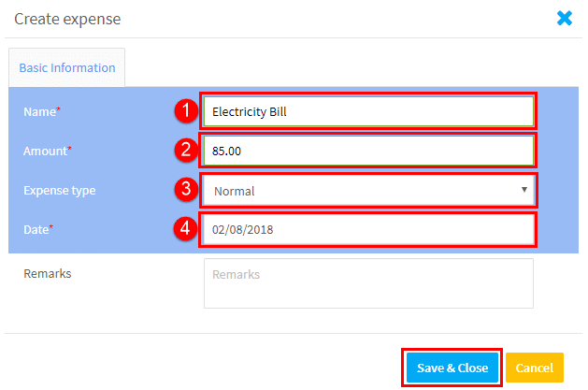Click the Date required field label
The width and height of the screenshot is (588, 390).
tap(38, 229)
